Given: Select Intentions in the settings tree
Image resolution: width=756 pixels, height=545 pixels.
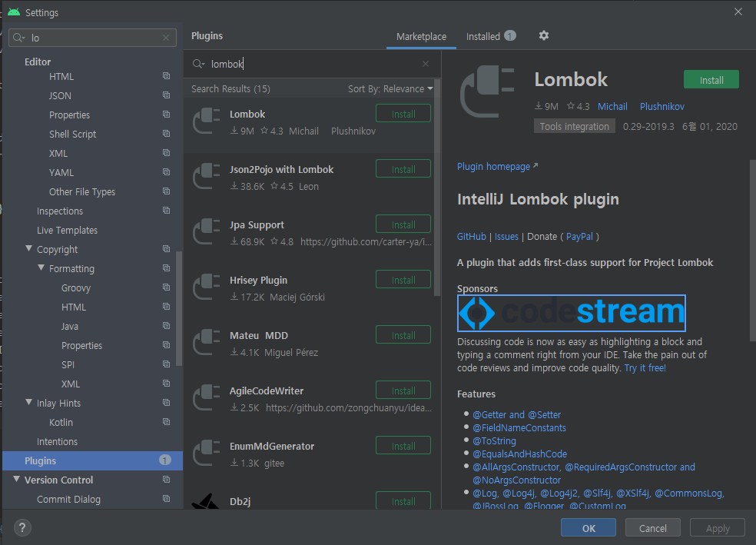Looking at the screenshot, I should pos(57,442).
